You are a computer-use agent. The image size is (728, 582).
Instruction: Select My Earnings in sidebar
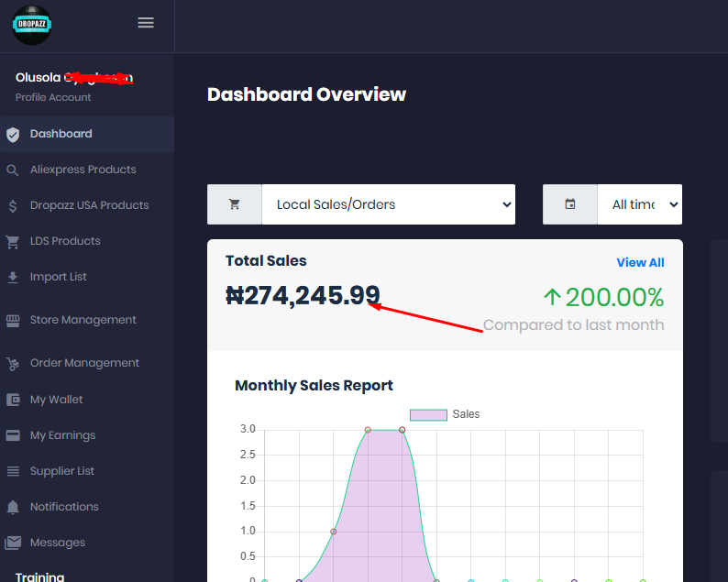click(62, 435)
